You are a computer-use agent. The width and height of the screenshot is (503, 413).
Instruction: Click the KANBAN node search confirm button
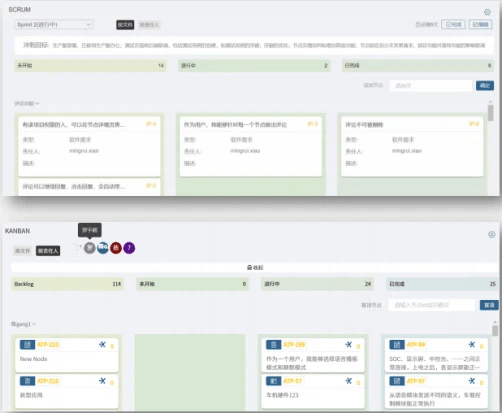tap(489, 305)
